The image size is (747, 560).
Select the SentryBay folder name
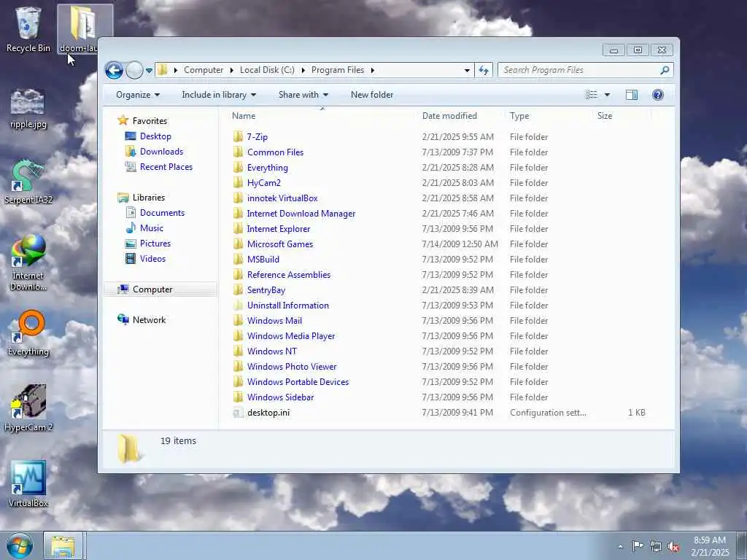(x=266, y=290)
